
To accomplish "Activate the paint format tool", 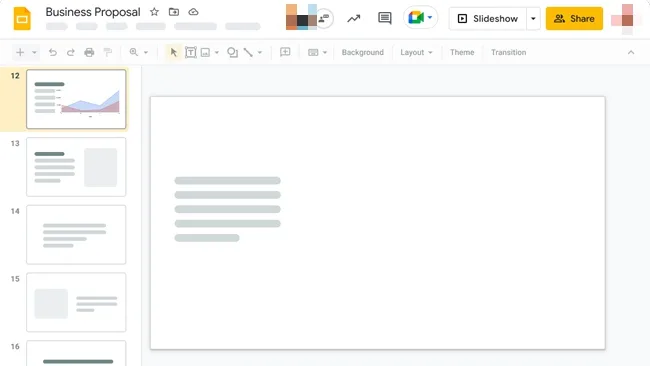I will click(x=108, y=52).
